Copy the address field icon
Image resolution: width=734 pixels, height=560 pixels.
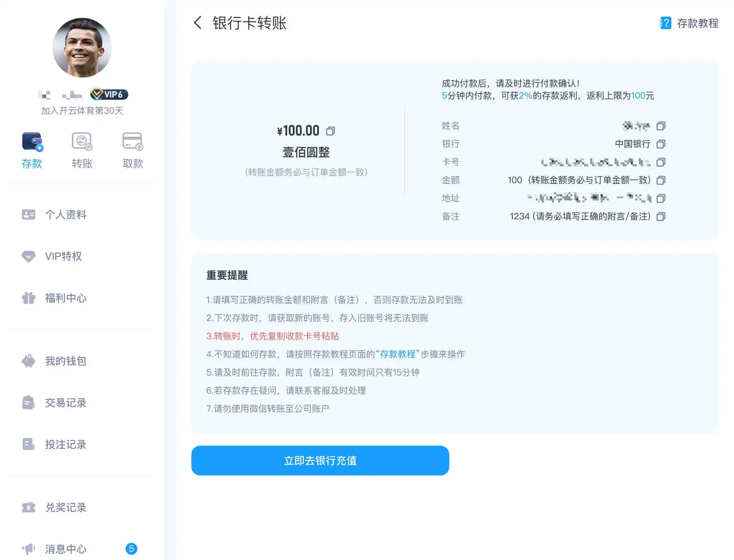[661, 198]
